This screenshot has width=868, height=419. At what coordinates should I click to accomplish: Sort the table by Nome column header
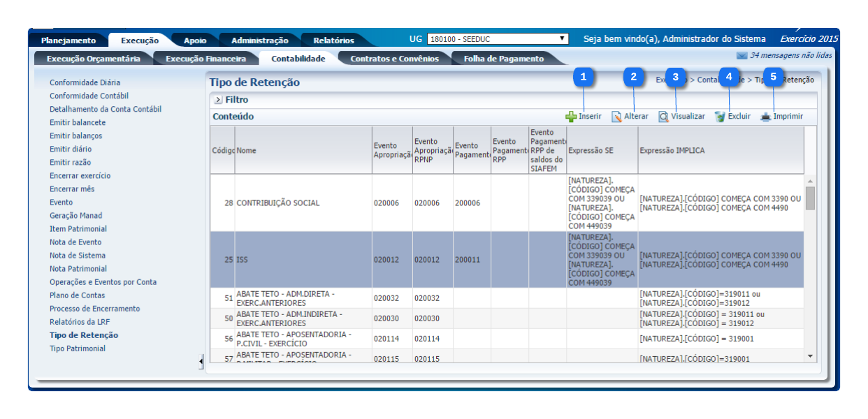(x=246, y=150)
